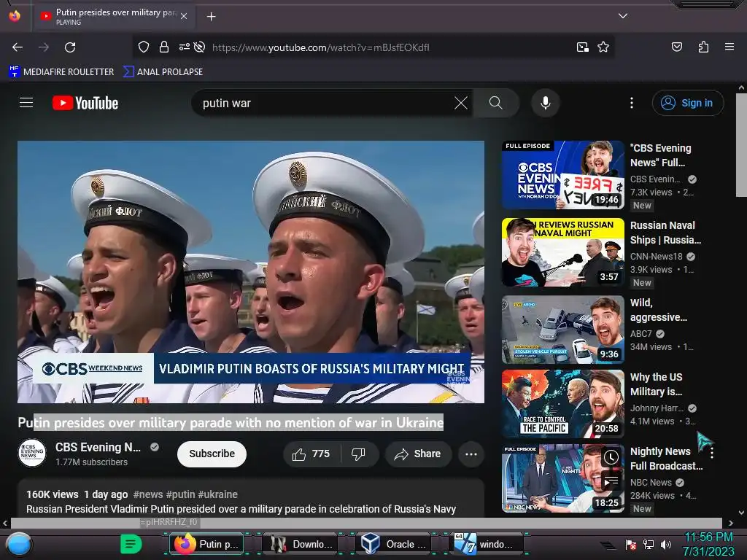Select the Putin presides over military parade tab
Screen dimensions: 747x560
pos(113,16)
